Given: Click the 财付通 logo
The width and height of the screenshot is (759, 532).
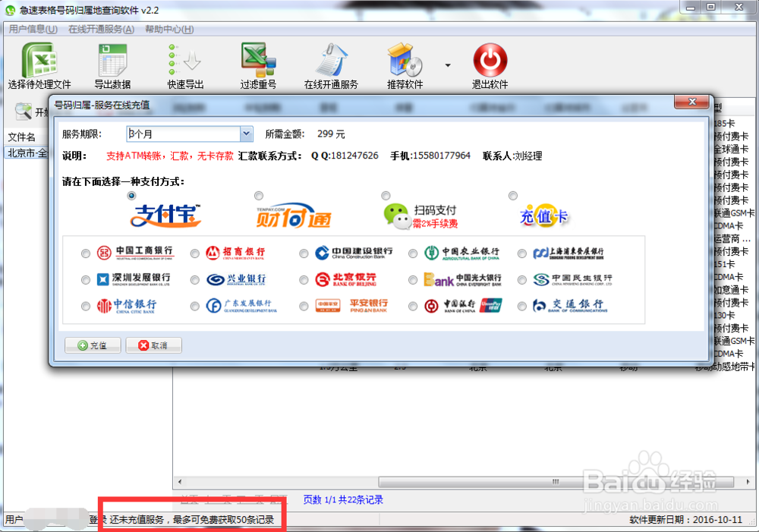Looking at the screenshot, I should (x=293, y=216).
